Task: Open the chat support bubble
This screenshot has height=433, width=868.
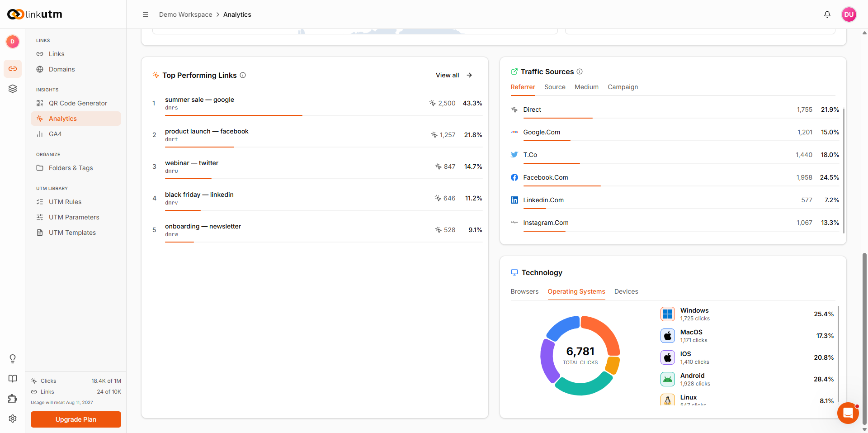Action: pyautogui.click(x=848, y=413)
